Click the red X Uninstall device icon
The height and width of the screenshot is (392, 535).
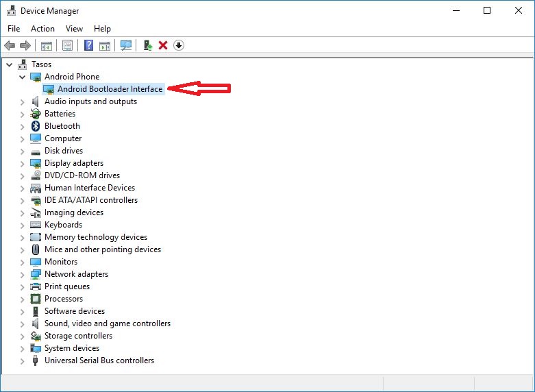pyautogui.click(x=163, y=45)
